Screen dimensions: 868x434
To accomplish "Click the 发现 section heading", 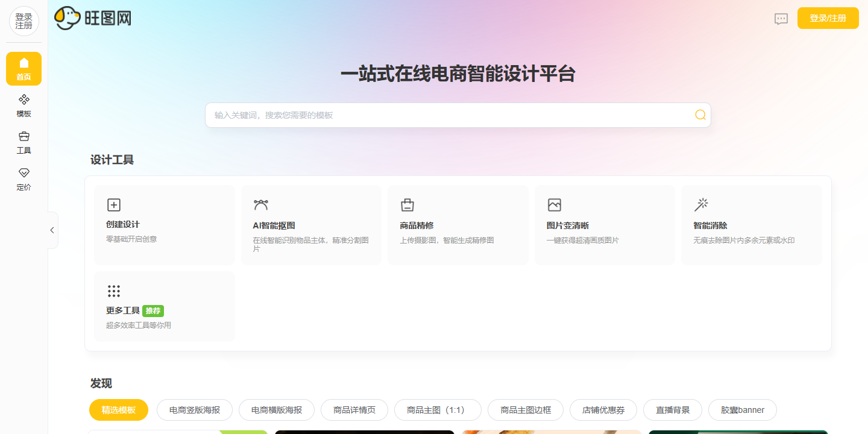I will click(101, 383).
